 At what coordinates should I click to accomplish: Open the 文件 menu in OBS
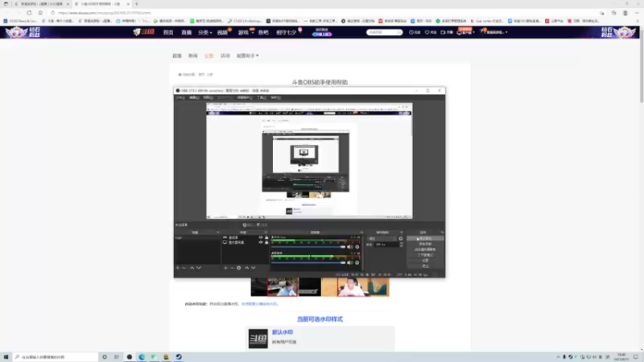click(x=180, y=97)
